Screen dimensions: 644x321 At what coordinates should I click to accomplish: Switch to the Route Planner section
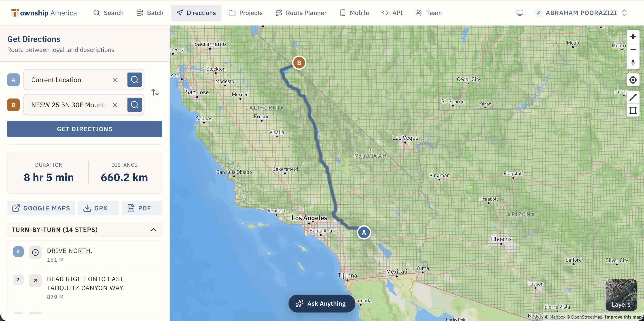tap(301, 13)
